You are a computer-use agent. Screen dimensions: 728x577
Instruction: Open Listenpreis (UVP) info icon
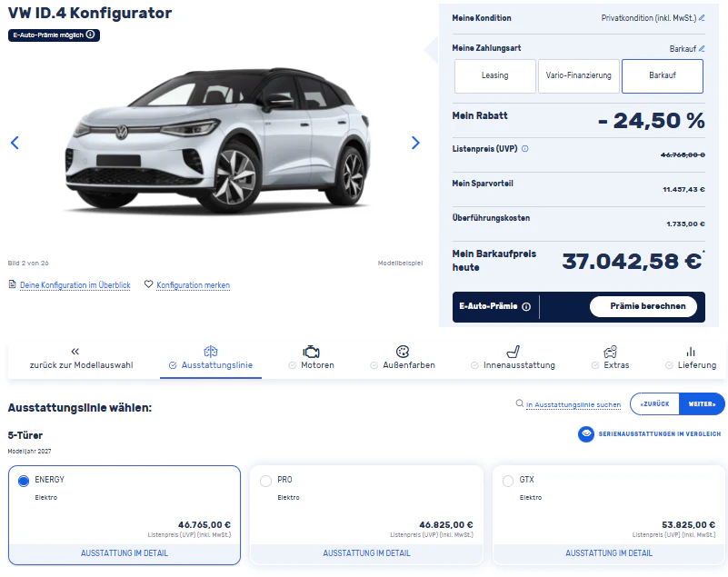point(525,149)
